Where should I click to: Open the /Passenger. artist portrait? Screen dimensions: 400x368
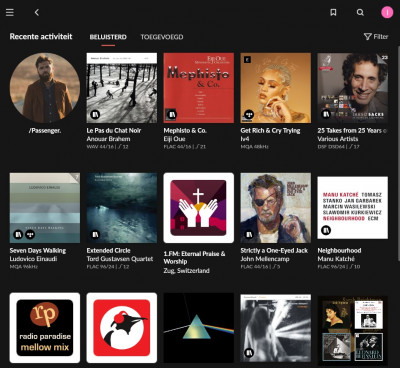pos(45,88)
